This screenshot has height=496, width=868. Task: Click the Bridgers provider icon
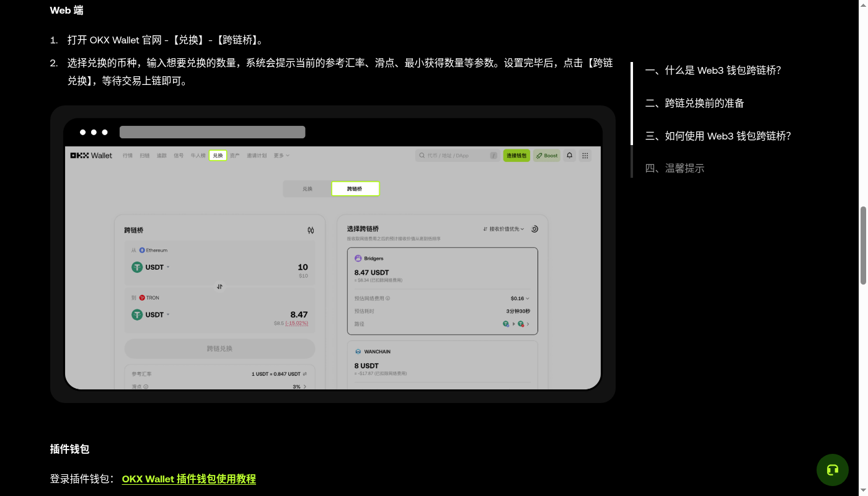pos(358,259)
